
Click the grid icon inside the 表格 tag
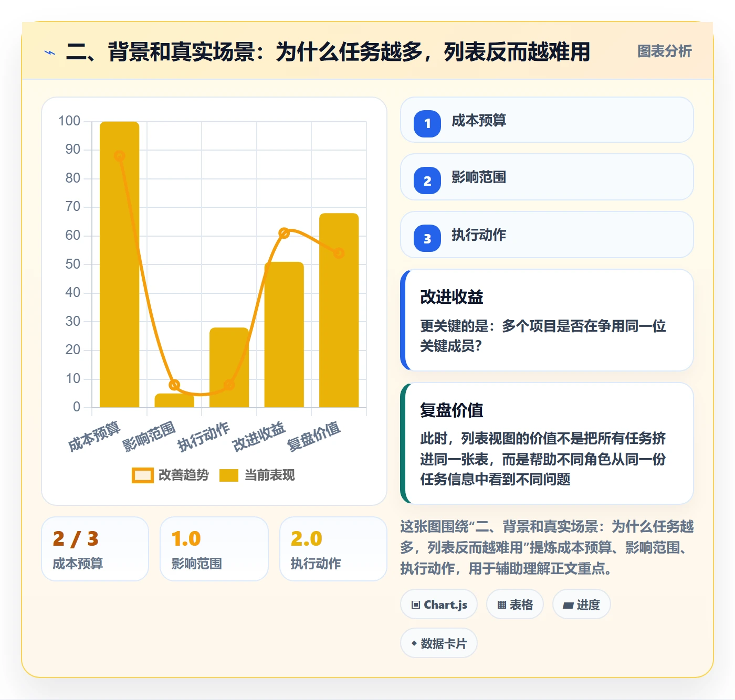502,604
